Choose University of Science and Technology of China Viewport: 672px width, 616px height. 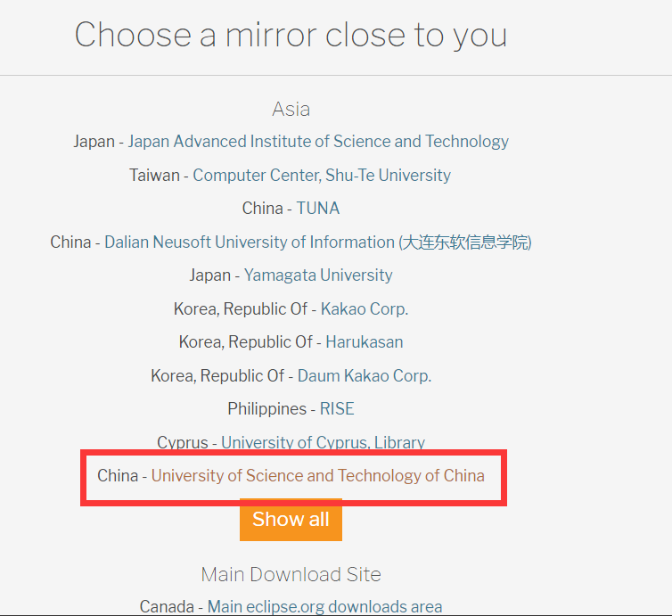coord(318,476)
